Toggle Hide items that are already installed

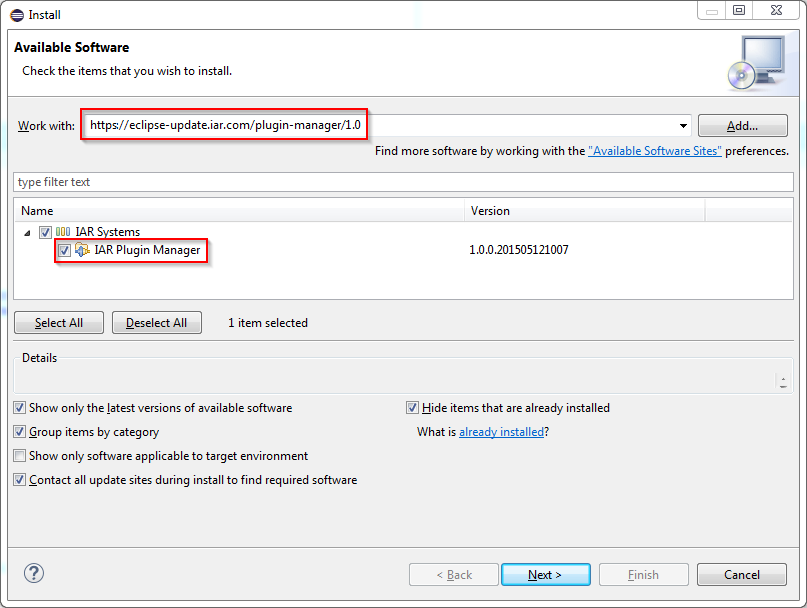[x=412, y=408]
